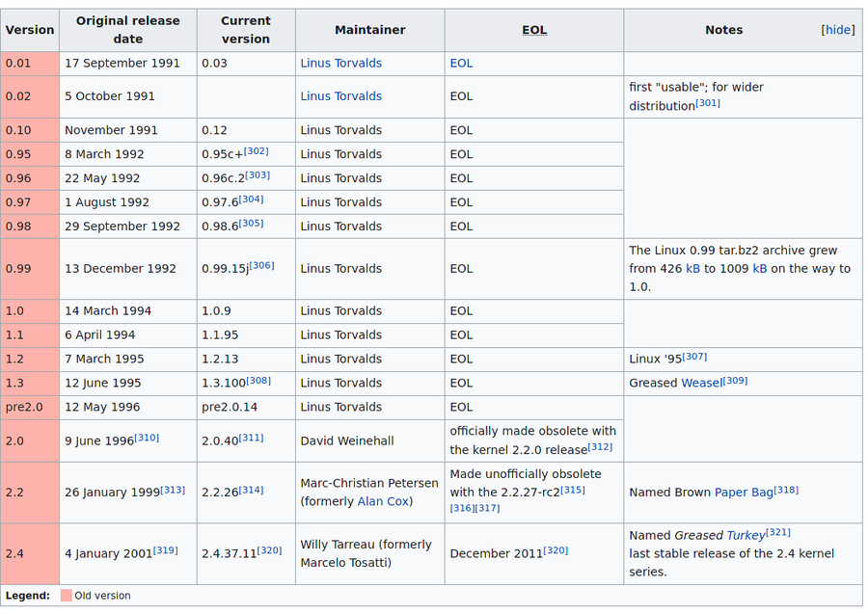The image size is (868, 614).
Task: Click the date 13 December 1992
Action: tap(121, 269)
